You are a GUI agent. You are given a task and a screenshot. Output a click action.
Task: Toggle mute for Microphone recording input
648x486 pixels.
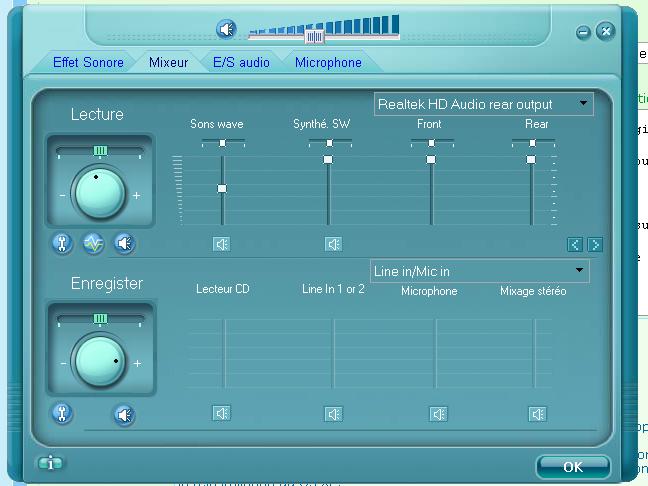(x=438, y=414)
